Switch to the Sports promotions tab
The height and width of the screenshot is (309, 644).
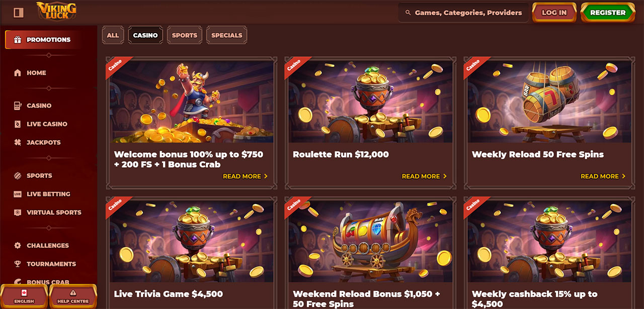[x=185, y=35]
